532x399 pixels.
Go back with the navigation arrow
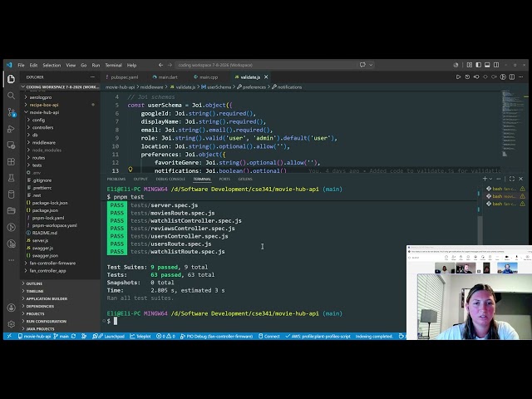(160, 65)
